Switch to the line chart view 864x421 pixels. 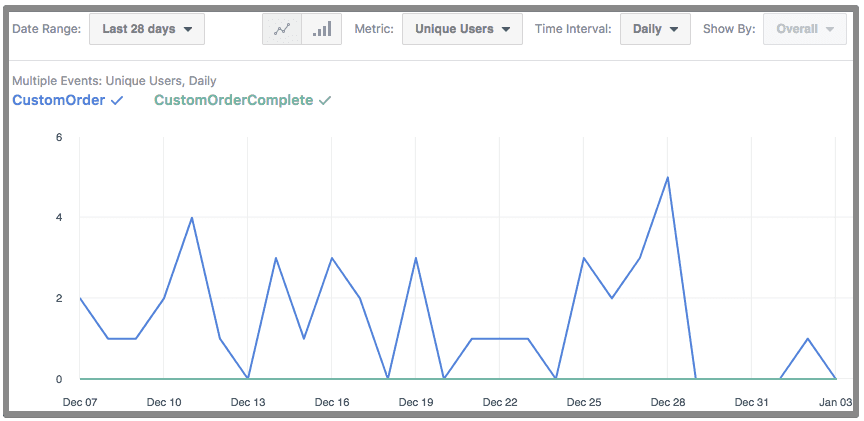pos(282,29)
